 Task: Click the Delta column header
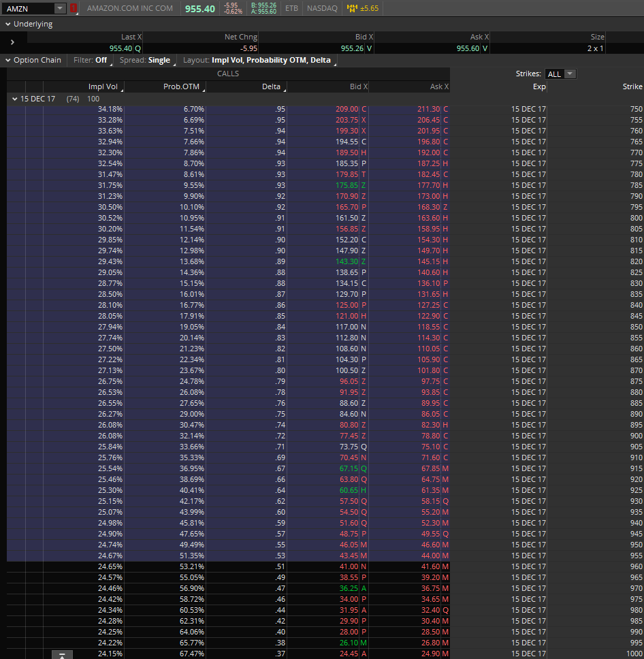pos(270,86)
